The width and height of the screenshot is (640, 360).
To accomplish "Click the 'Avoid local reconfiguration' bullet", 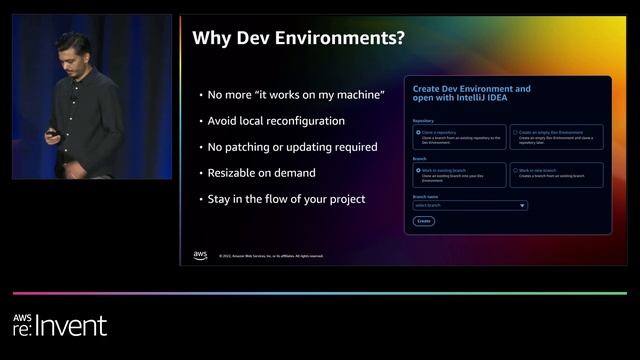I will coord(276,121).
